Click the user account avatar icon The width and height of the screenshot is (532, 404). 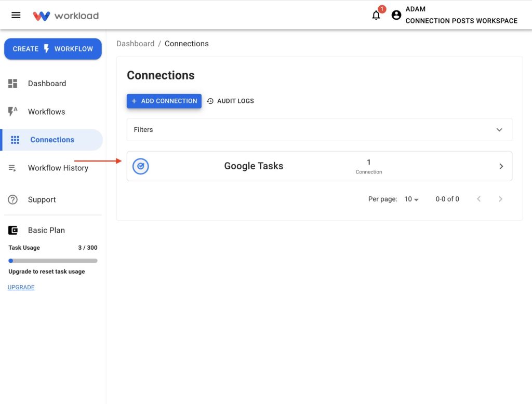(x=396, y=15)
